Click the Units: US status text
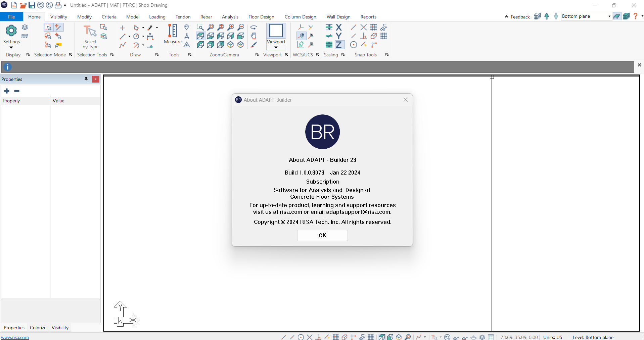The image size is (644, 340). point(553,337)
